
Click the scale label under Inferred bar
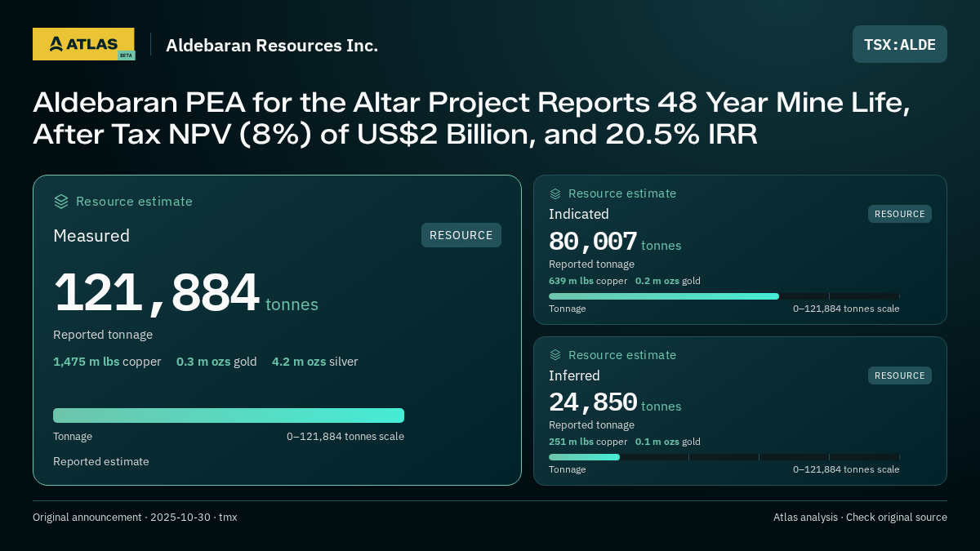(846, 469)
